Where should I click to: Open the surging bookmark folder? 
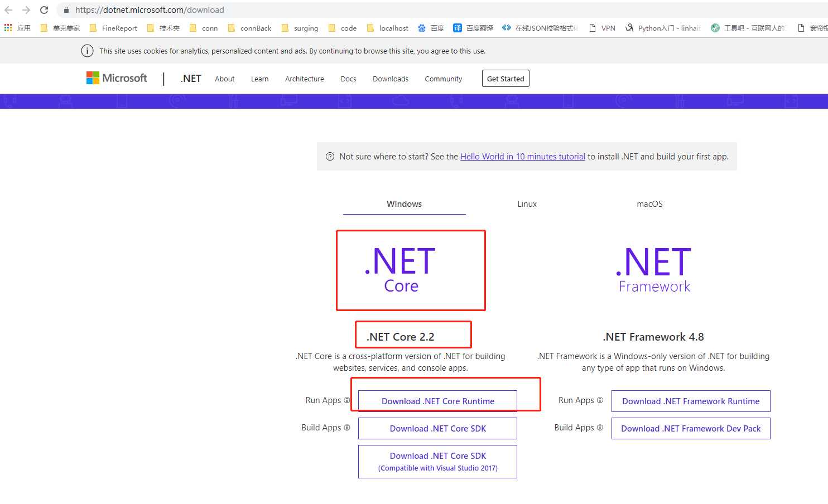[x=300, y=28]
